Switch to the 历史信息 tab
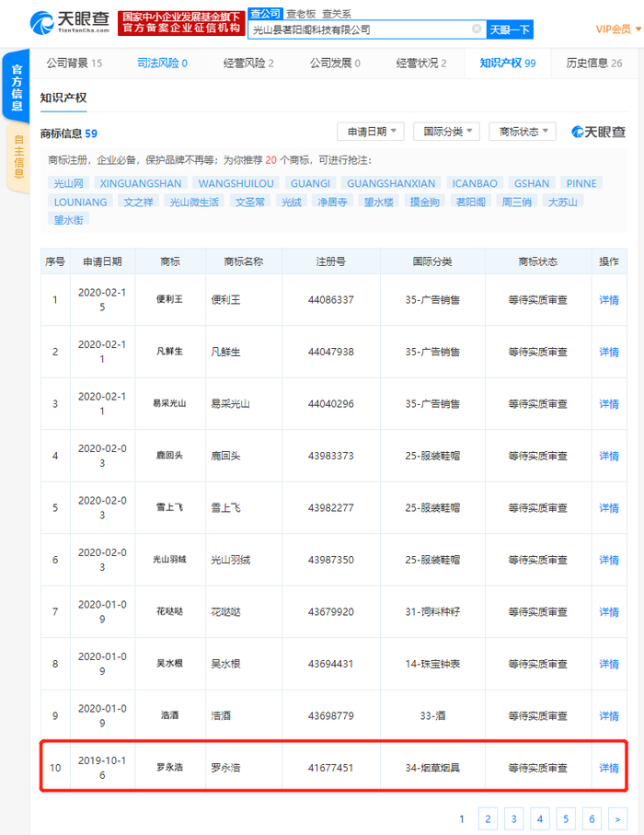 click(594, 64)
